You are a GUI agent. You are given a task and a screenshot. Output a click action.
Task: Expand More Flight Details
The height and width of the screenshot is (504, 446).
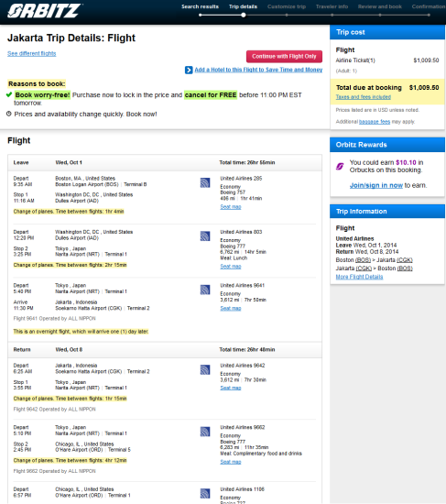[x=359, y=277]
